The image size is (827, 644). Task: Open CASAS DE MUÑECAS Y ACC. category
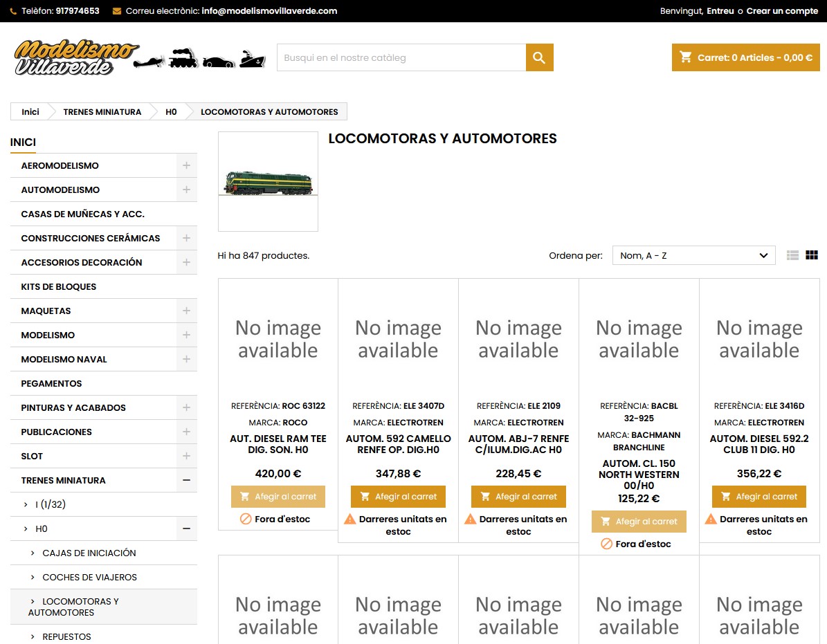tap(83, 214)
